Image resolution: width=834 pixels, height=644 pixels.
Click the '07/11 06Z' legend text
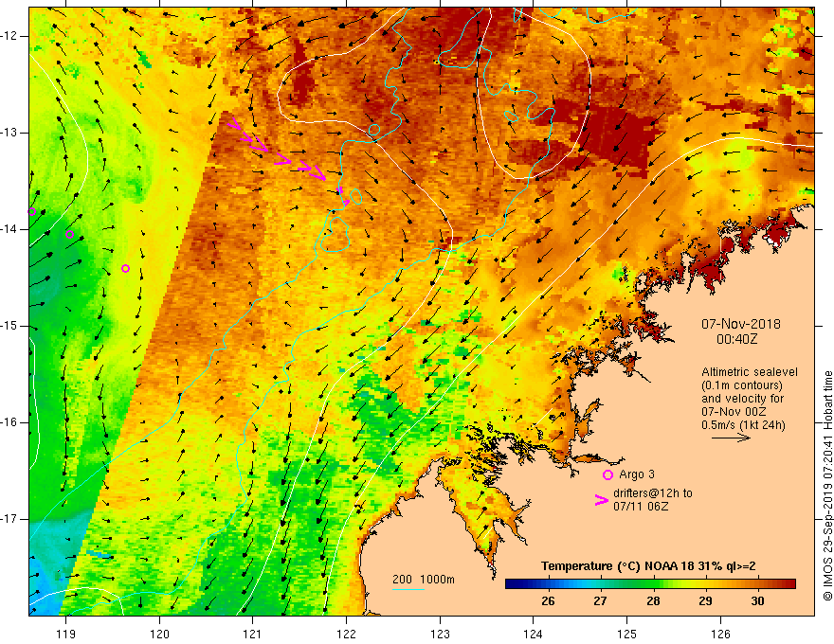tap(641, 507)
